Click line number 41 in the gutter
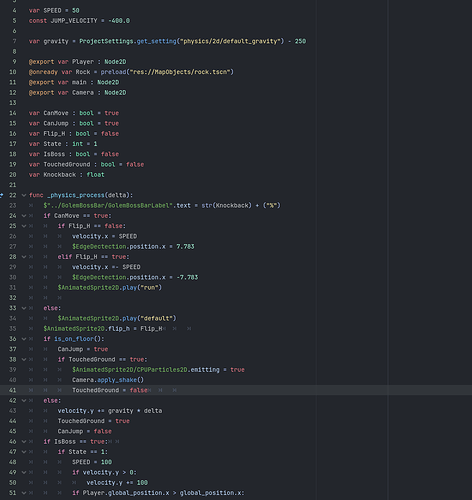 coord(12,390)
